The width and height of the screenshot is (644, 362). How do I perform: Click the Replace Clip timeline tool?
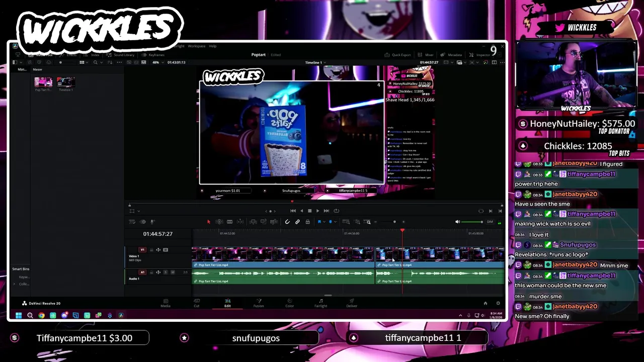pos(274,222)
